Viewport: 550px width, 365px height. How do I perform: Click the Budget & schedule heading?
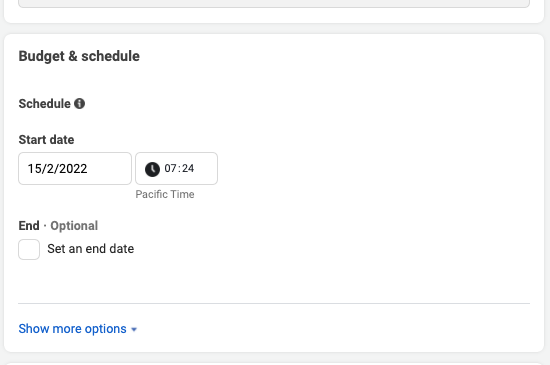(x=79, y=56)
